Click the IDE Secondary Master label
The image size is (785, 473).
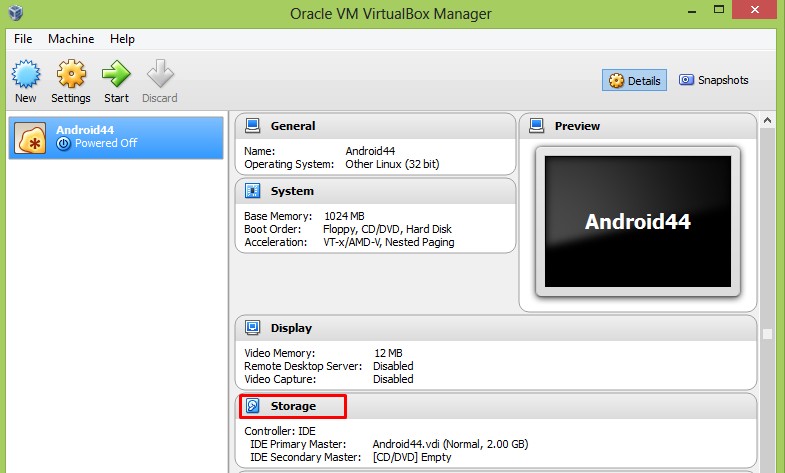point(305,457)
